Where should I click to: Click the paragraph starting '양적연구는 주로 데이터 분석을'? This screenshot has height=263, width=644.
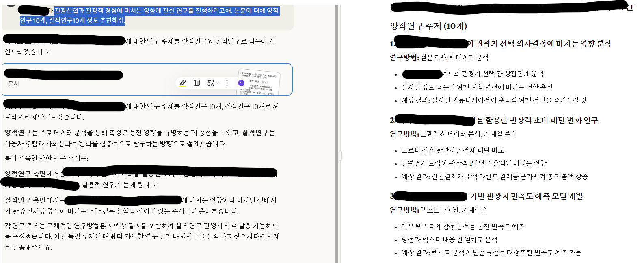tap(140, 138)
